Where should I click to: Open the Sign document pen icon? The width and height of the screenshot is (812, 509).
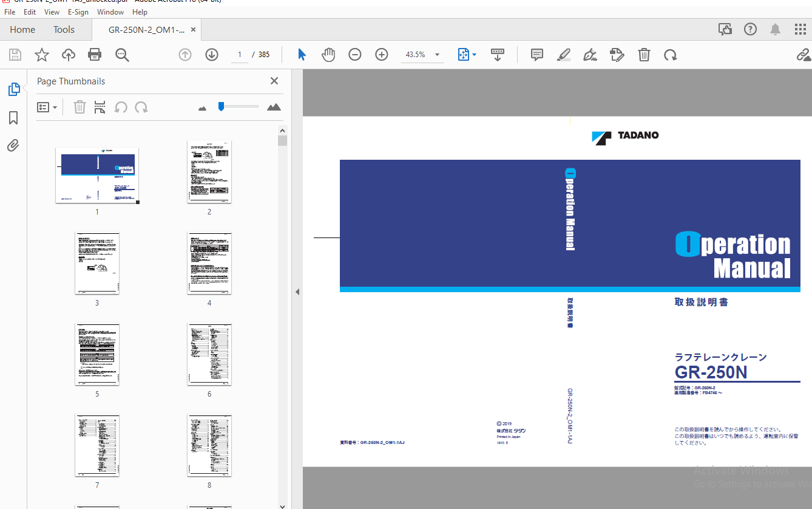pyautogui.click(x=590, y=55)
